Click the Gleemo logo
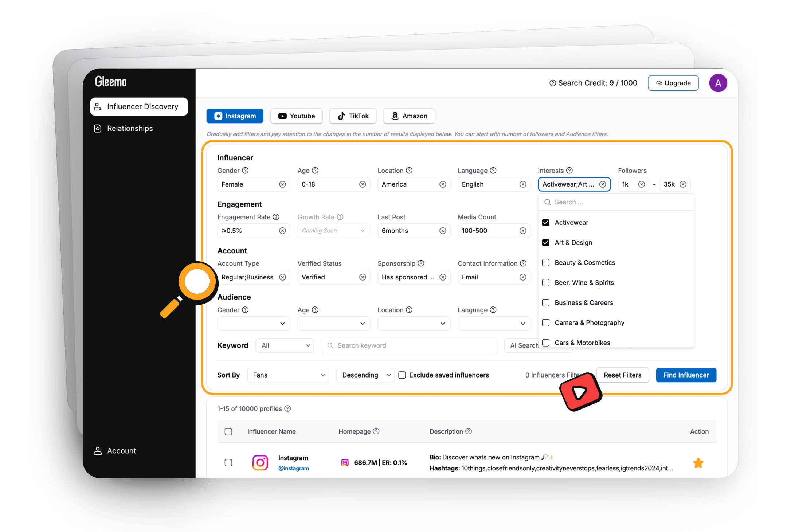The width and height of the screenshot is (787, 532). click(111, 81)
